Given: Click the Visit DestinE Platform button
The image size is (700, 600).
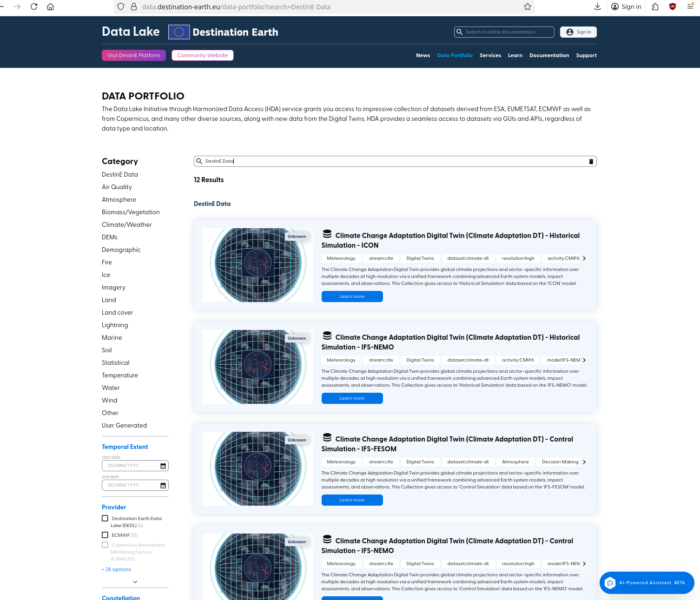Looking at the screenshot, I should tap(134, 55).
